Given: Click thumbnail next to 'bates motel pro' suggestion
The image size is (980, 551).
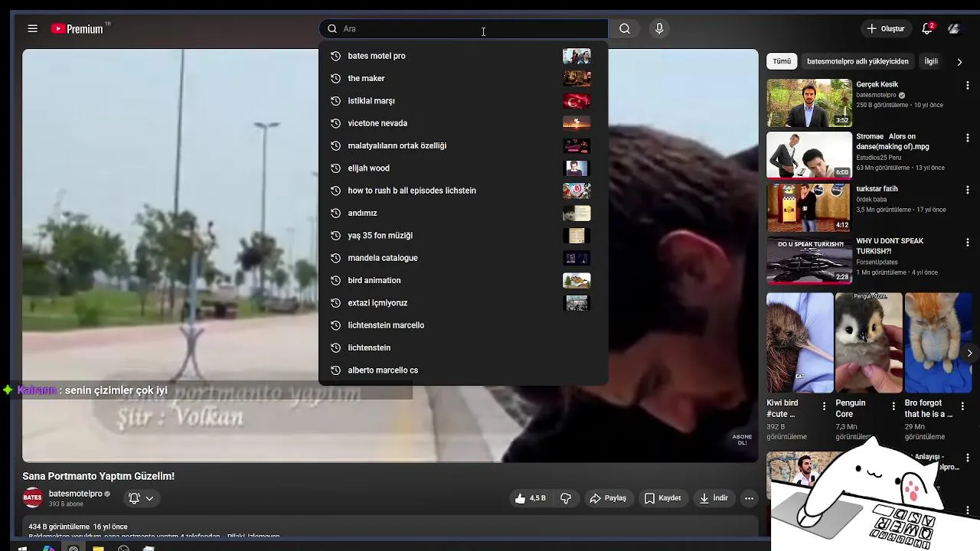Looking at the screenshot, I should [577, 56].
